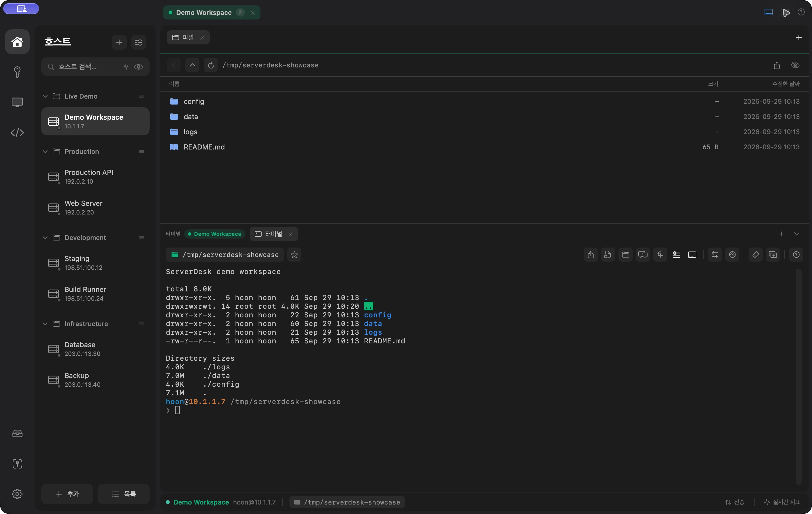Toggle the activity pulse in host search

(x=126, y=67)
